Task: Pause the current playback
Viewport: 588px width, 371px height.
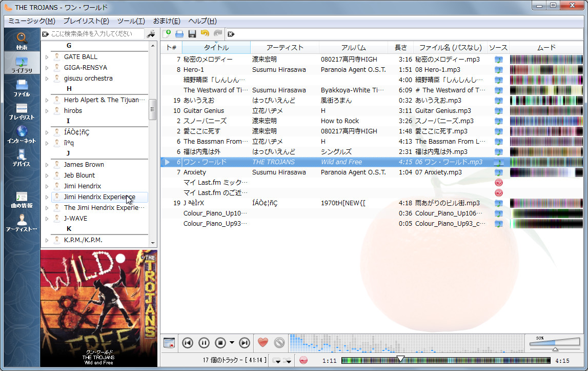Action: coord(204,343)
